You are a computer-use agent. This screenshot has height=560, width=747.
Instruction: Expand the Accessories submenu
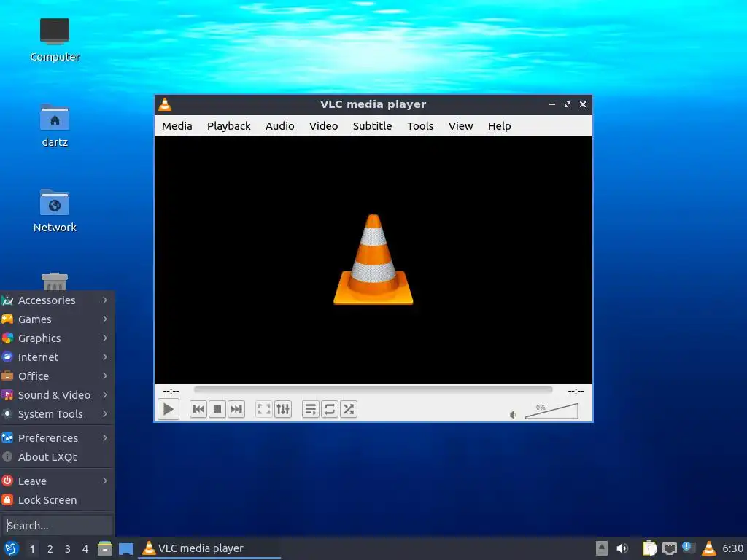(57, 300)
